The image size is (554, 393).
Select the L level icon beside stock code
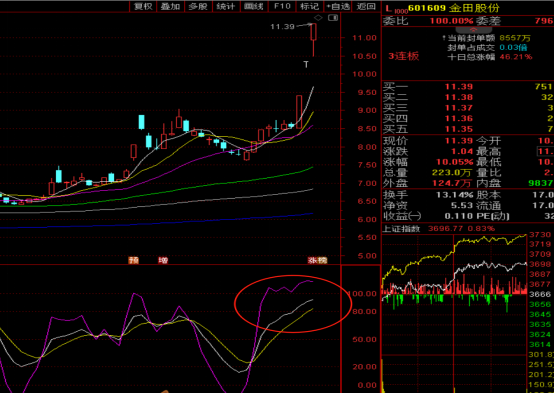389,8
